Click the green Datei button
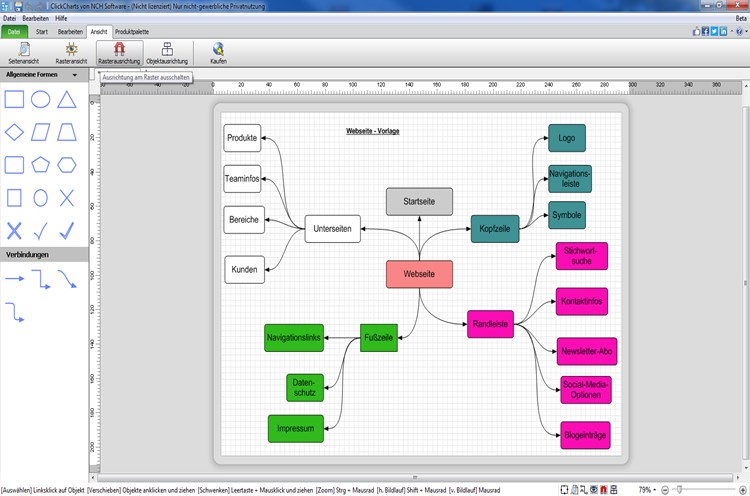Viewport: 750px width, 496px height. pos(14,32)
